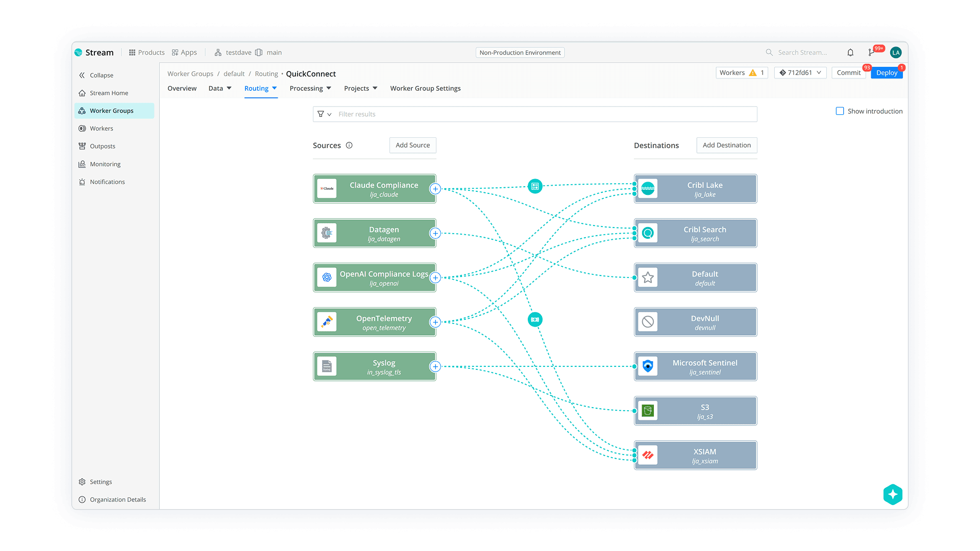Click the default breadcrumb link

click(234, 74)
